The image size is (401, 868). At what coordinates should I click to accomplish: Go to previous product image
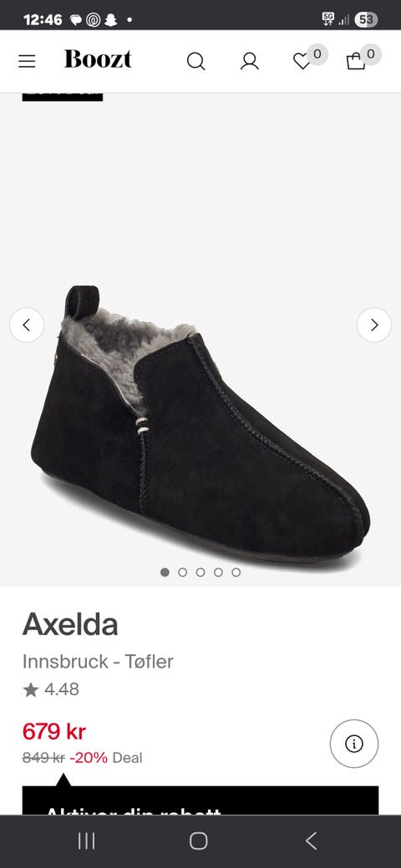[27, 325]
